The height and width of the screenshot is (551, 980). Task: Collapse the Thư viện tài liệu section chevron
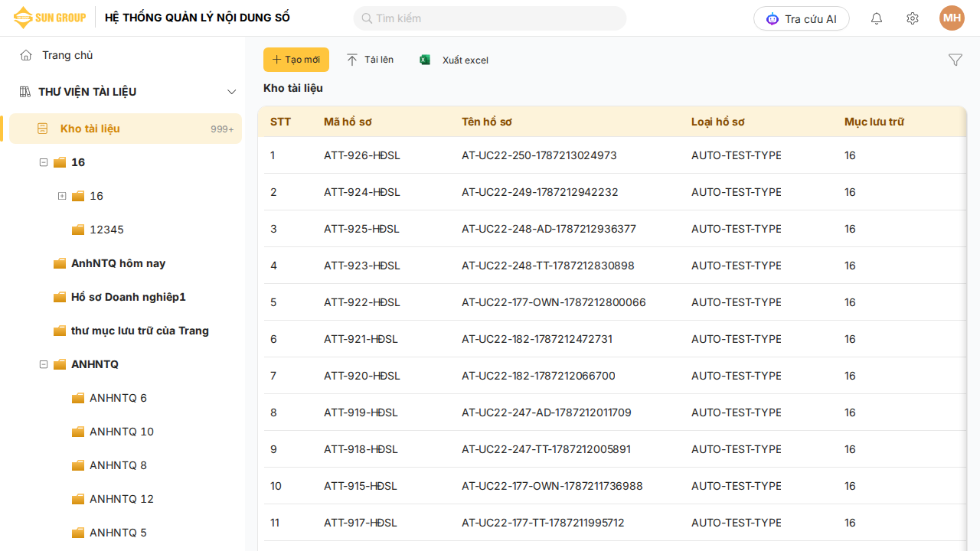coord(232,92)
